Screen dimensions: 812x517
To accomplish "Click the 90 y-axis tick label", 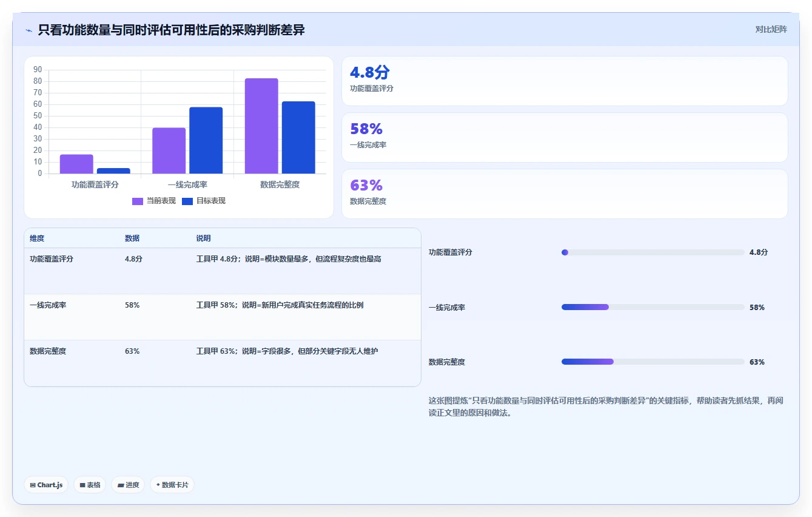I will [38, 70].
